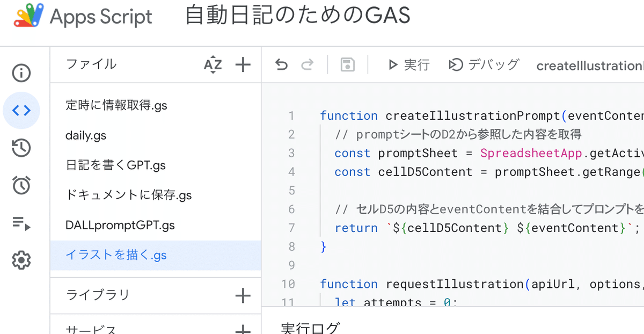Viewport: 644px width, 334px height.
Task: Run the script with 実行 button
Action: (409, 65)
